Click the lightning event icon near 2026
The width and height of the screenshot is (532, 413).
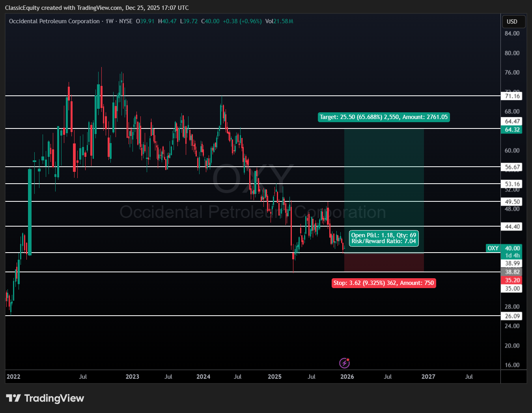tap(344, 363)
